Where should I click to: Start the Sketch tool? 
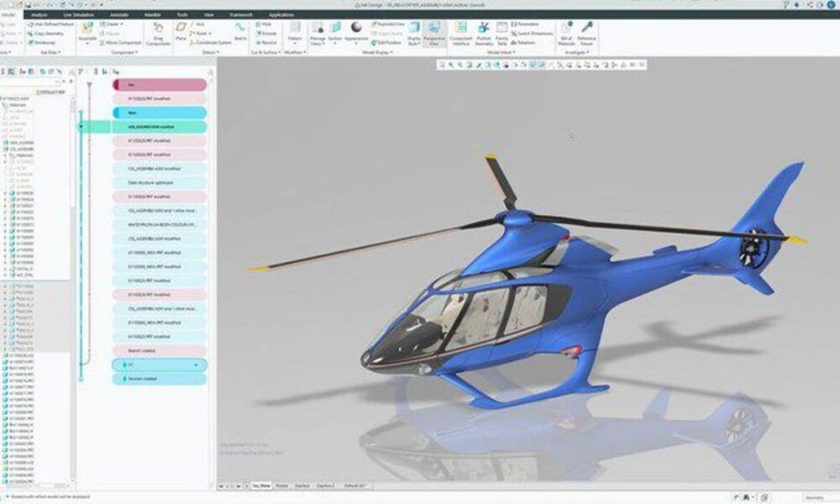pyautogui.click(x=240, y=32)
